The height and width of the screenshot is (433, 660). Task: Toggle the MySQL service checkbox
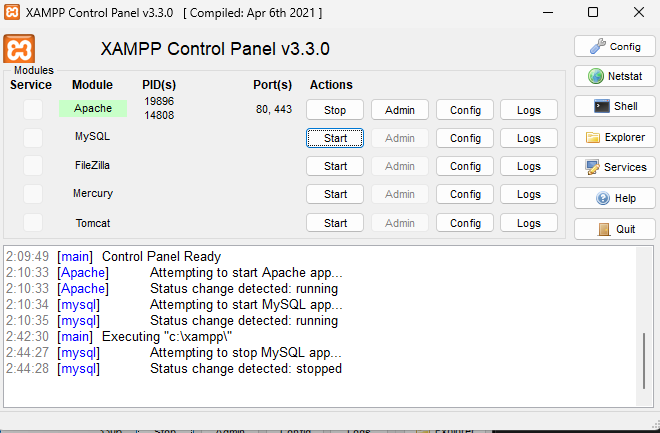click(33, 138)
